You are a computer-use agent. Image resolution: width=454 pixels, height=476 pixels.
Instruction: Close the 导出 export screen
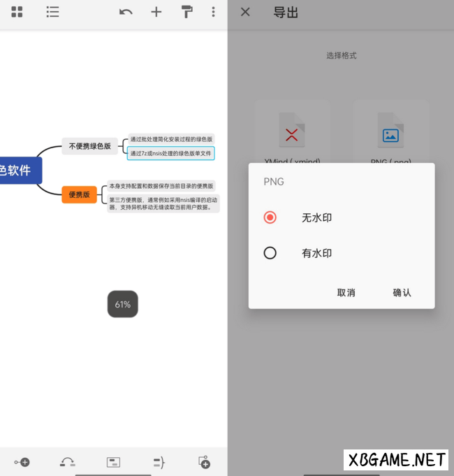click(245, 12)
